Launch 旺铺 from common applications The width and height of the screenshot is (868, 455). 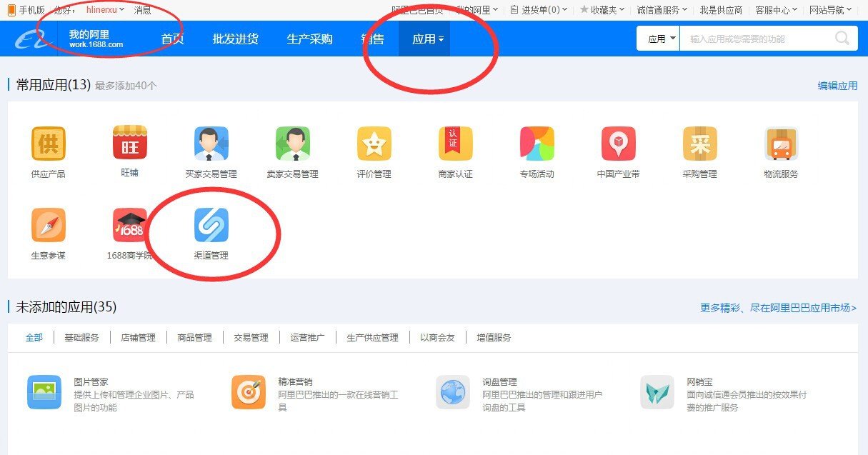pyautogui.click(x=129, y=144)
